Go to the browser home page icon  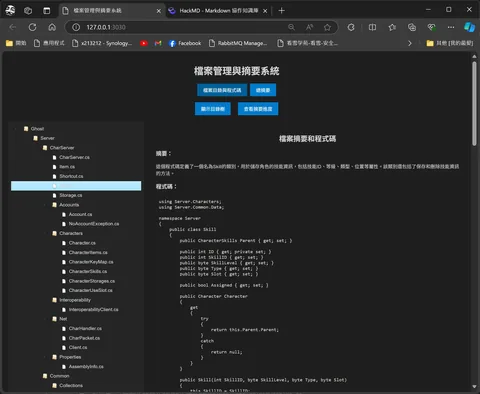52,27
